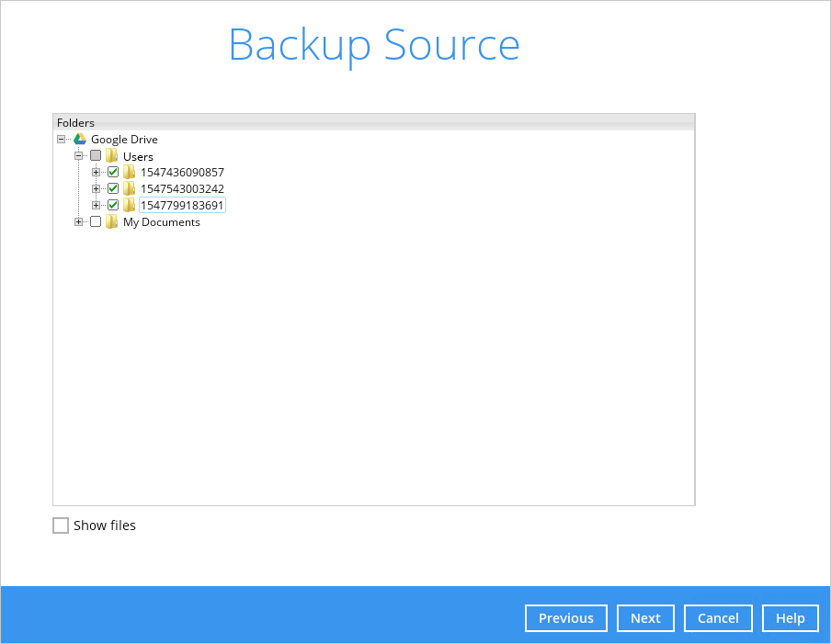Enable the Show files checkbox
The height and width of the screenshot is (644, 831).
[x=61, y=525]
